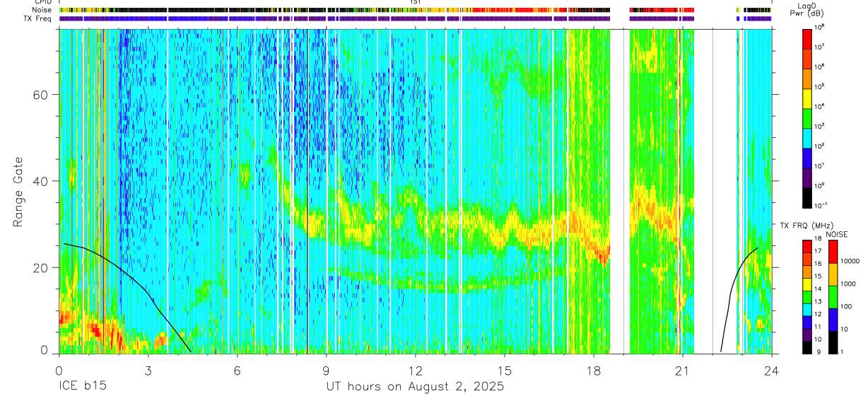This screenshot has width=868, height=401.
Task: Click the '1000' NOISE legend value
Action: point(848,284)
